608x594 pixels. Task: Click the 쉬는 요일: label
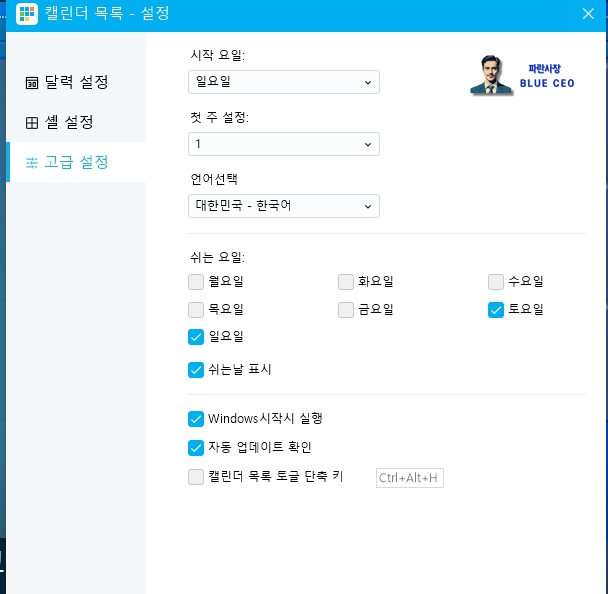point(218,257)
